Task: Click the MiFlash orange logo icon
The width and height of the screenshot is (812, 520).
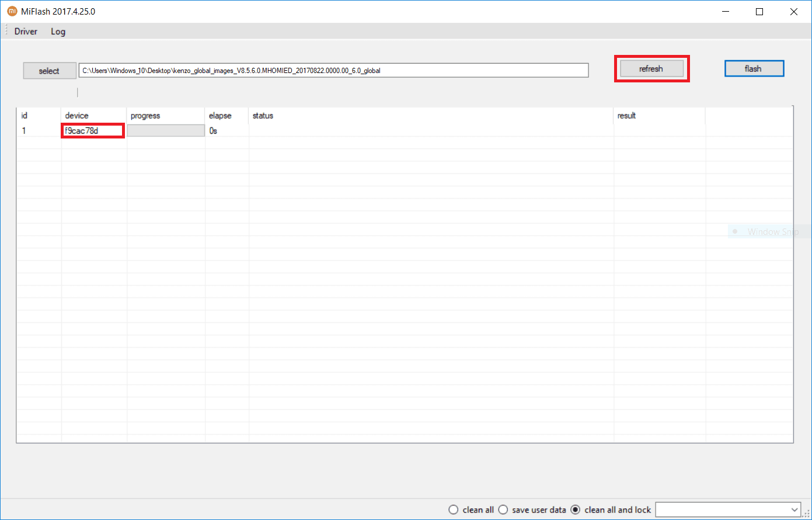Action: (x=12, y=11)
